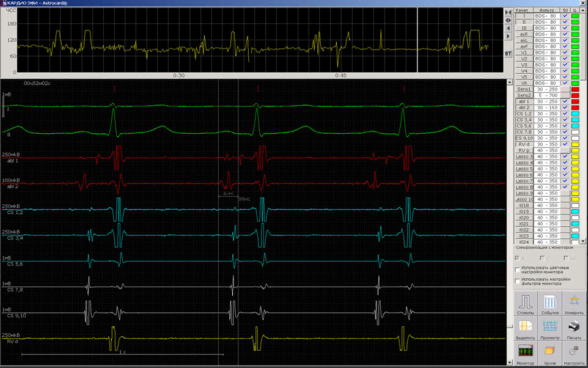The width and height of the screenshot is (588, 368).
Task: Pick the red color swatch for abl 1
Action: pos(575,101)
